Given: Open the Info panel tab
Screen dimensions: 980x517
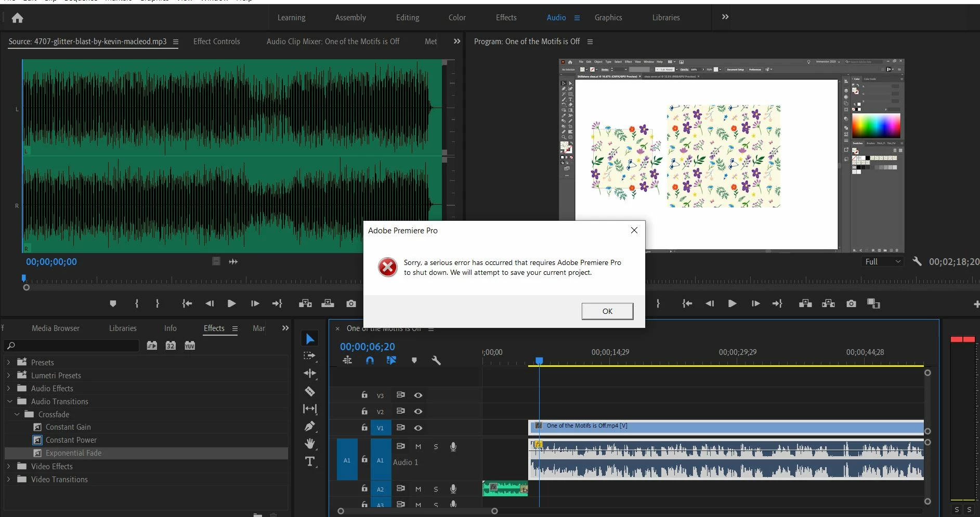Looking at the screenshot, I should pyautogui.click(x=171, y=328).
